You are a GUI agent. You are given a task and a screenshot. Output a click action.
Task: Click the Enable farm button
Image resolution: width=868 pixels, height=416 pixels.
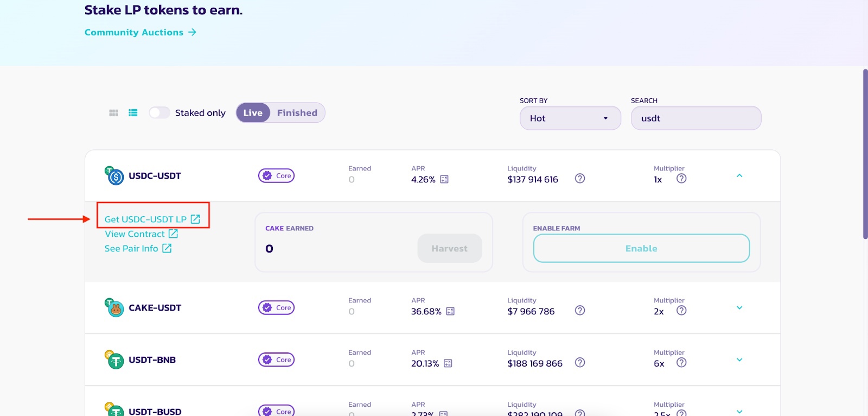point(641,248)
